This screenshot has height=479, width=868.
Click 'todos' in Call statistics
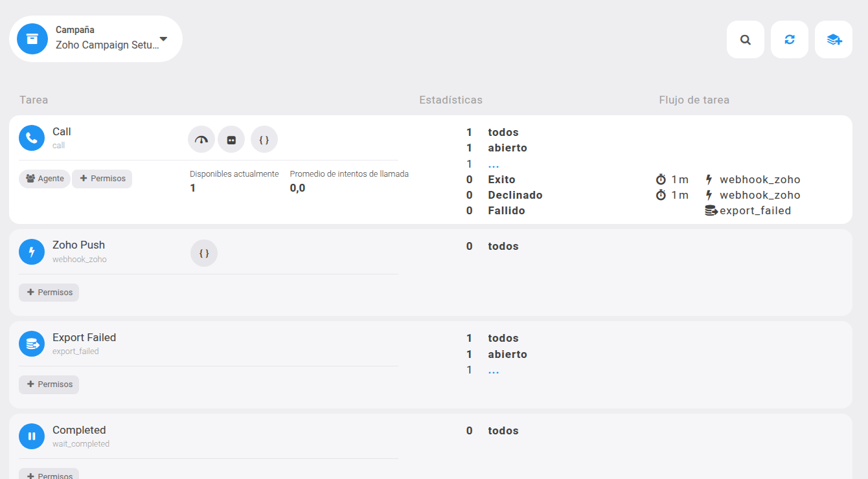(503, 133)
